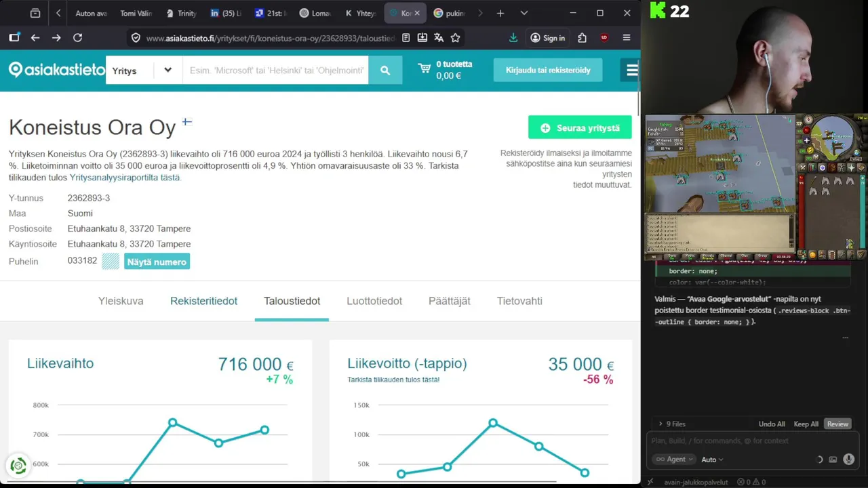868x488 pixels.
Task: Click the asiakastieto logo
Action: pyautogui.click(x=57, y=70)
